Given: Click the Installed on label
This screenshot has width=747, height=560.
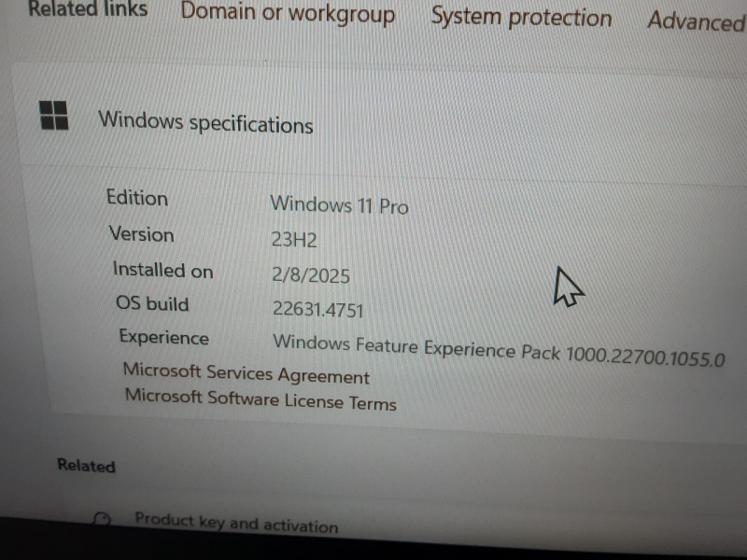Looking at the screenshot, I should [x=162, y=270].
